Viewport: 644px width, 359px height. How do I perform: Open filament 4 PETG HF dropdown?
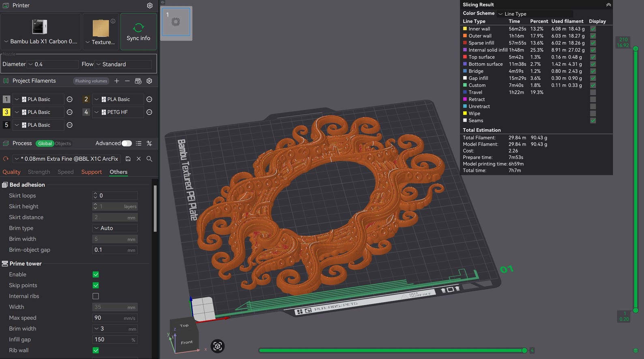(118, 112)
